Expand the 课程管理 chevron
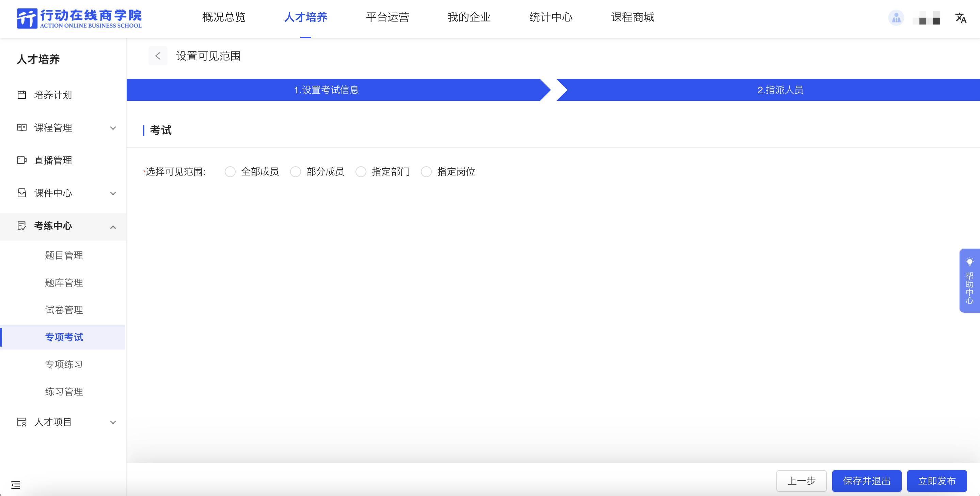 [x=113, y=128]
